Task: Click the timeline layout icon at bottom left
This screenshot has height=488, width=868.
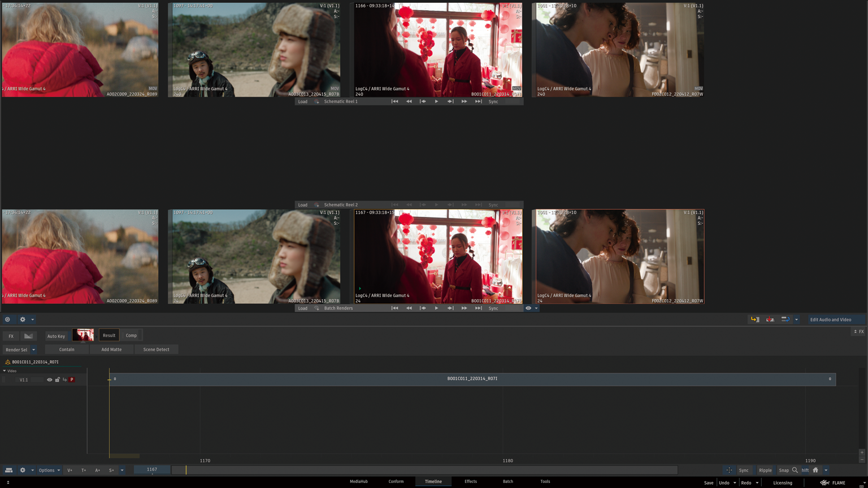Action: pyautogui.click(x=8, y=470)
